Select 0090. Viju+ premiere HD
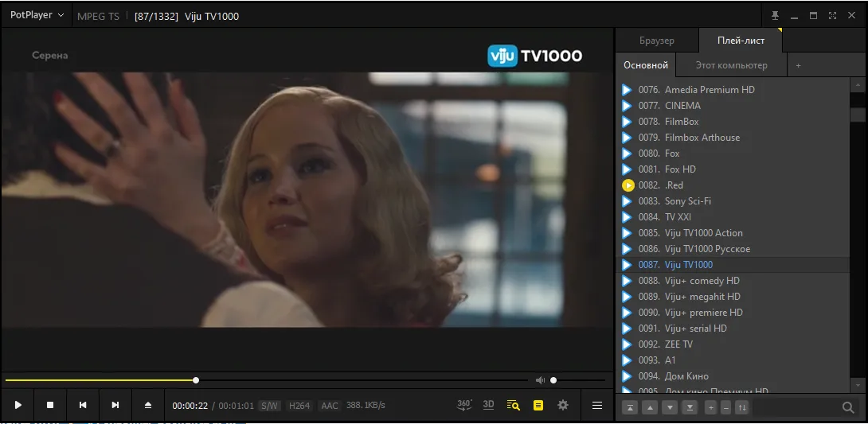 click(733, 313)
